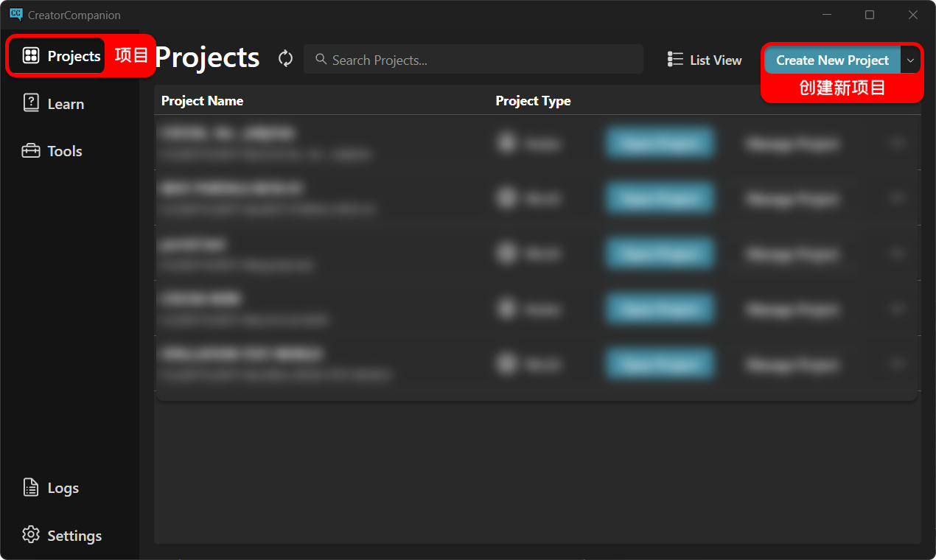The height and width of the screenshot is (560, 936).
Task: Switch to List View
Action: coord(705,60)
